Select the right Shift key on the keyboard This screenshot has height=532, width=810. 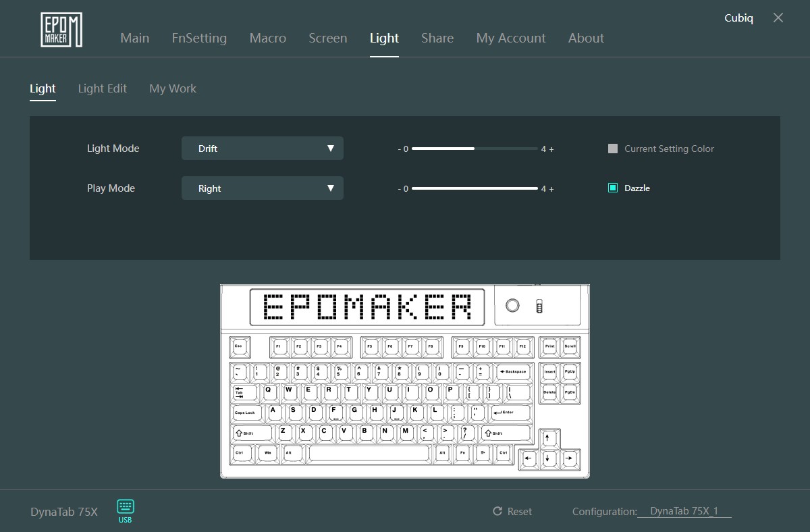(x=506, y=433)
